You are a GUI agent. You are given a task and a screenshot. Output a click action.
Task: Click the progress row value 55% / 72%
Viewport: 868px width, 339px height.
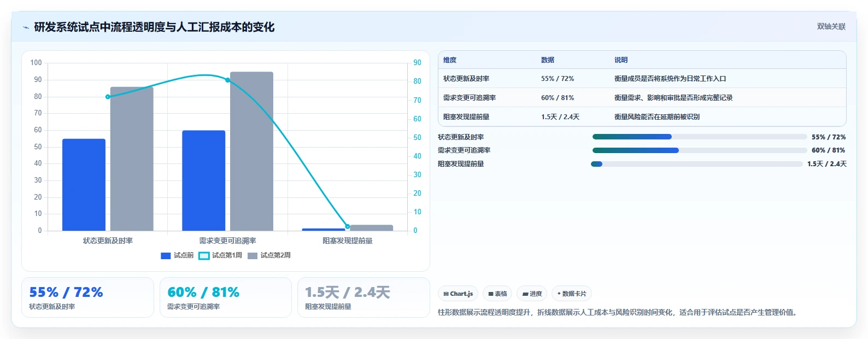829,137
